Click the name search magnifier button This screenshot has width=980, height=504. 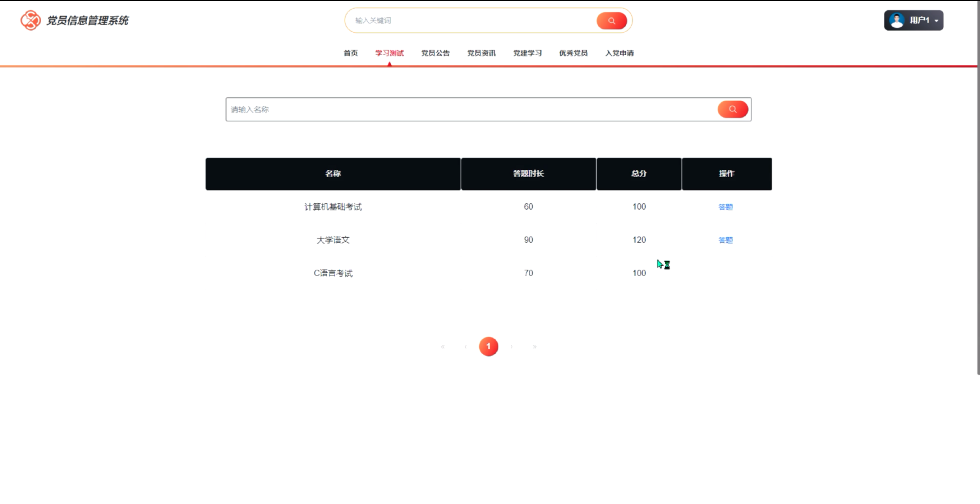[x=732, y=110]
